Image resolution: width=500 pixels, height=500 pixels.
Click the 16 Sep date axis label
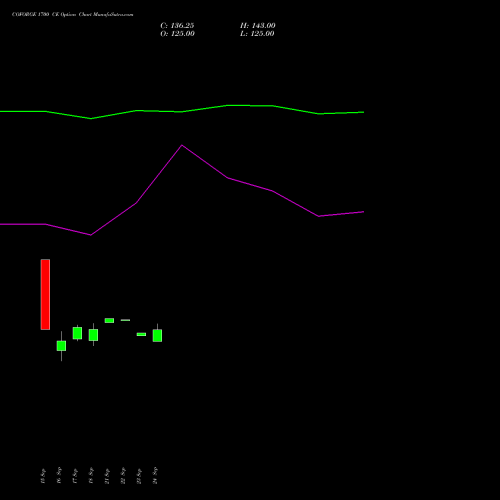(x=59, y=475)
